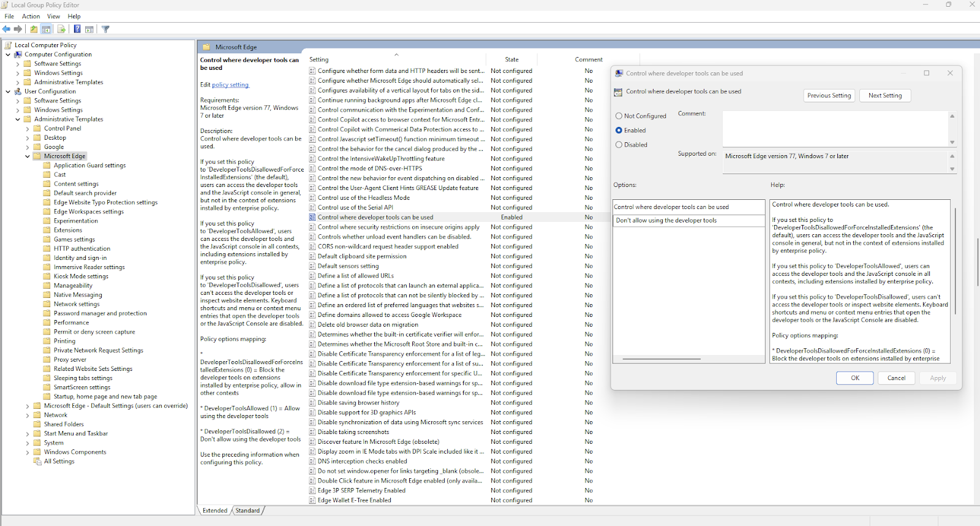Select the Not Configured radio button
This screenshot has width=980, height=526.
(x=619, y=116)
